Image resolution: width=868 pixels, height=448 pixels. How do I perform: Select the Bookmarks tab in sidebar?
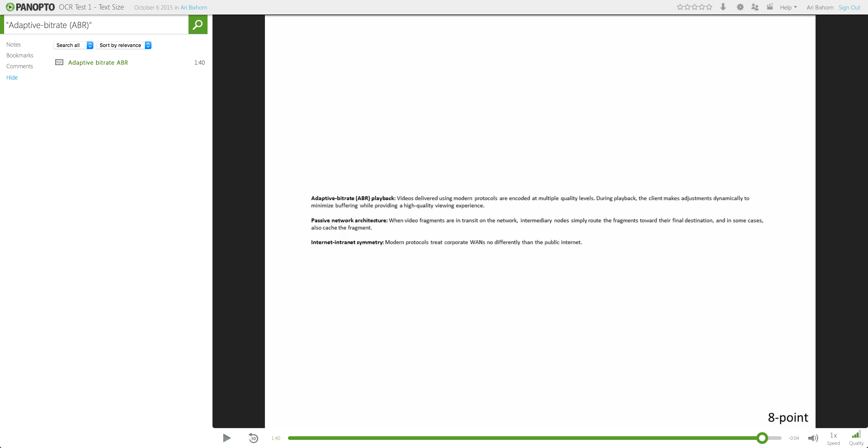(x=20, y=55)
